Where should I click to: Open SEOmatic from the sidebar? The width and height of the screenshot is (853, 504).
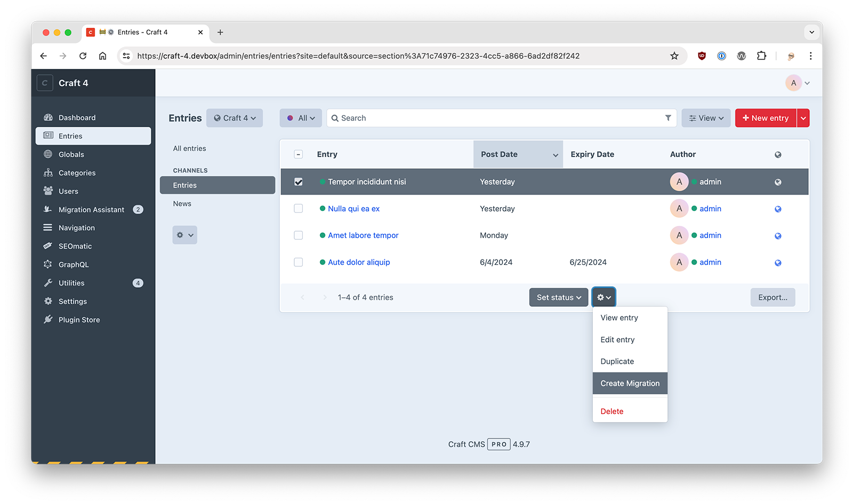pos(75,246)
